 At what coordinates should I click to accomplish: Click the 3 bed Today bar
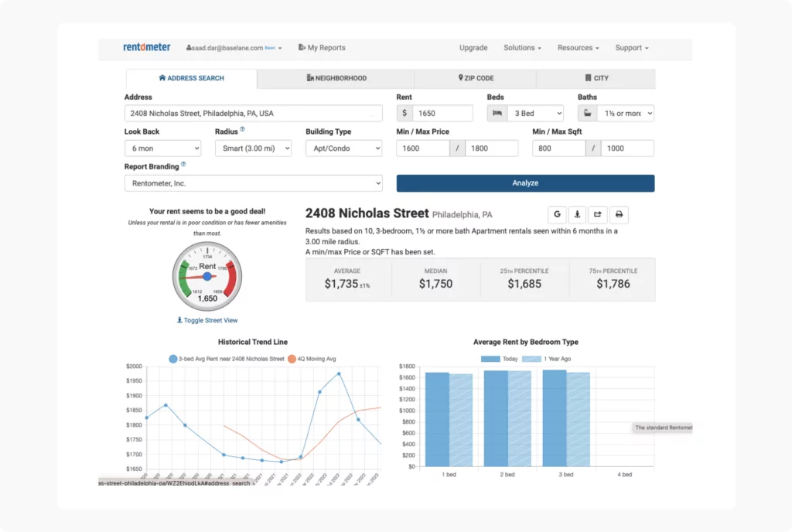coord(554,418)
